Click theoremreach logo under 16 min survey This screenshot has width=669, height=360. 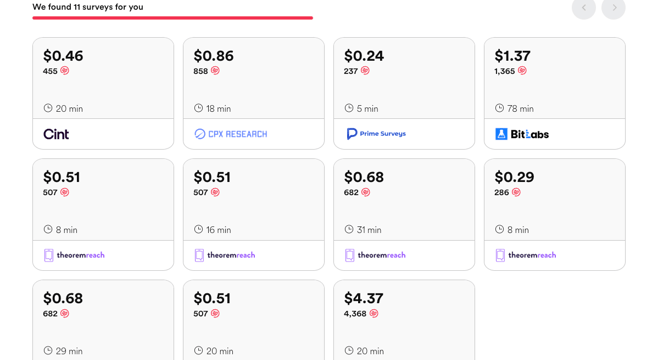point(224,255)
